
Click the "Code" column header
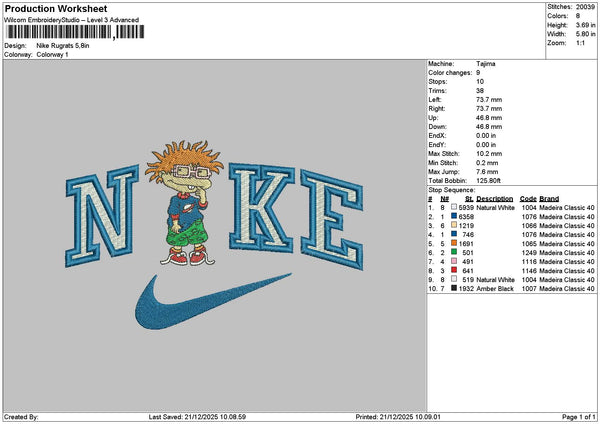pyautogui.click(x=528, y=199)
